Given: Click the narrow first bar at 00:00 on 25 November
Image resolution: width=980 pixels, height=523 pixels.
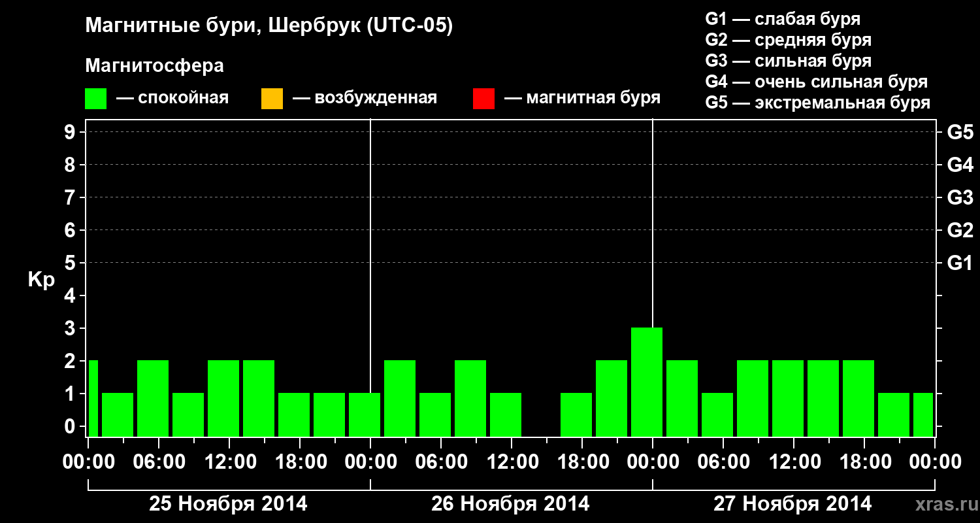Looking at the screenshot, I should point(93,398).
